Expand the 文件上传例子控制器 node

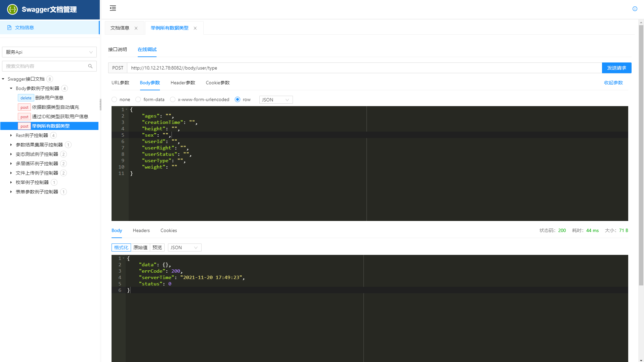tap(11, 173)
